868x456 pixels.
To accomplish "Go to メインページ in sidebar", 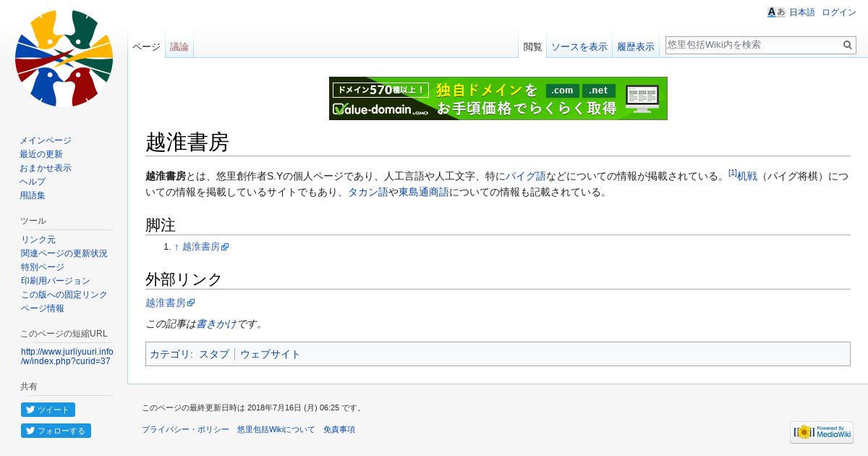I will click(46, 140).
